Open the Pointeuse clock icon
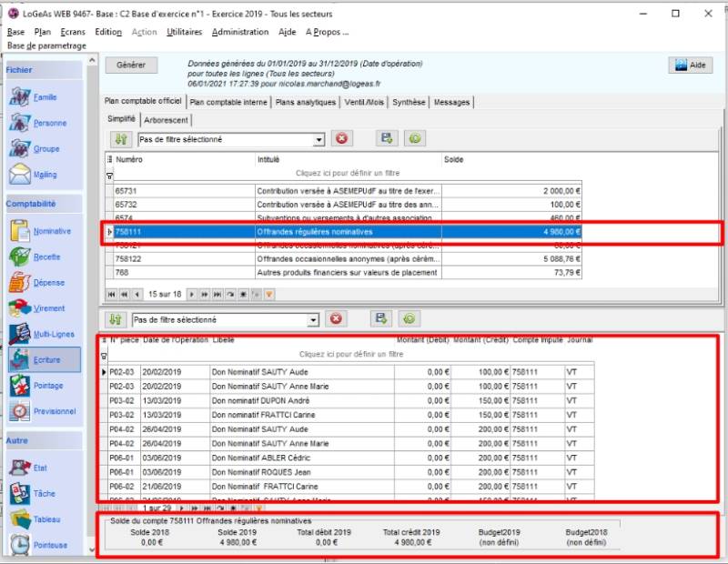The height and width of the screenshot is (564, 728). click(x=20, y=545)
